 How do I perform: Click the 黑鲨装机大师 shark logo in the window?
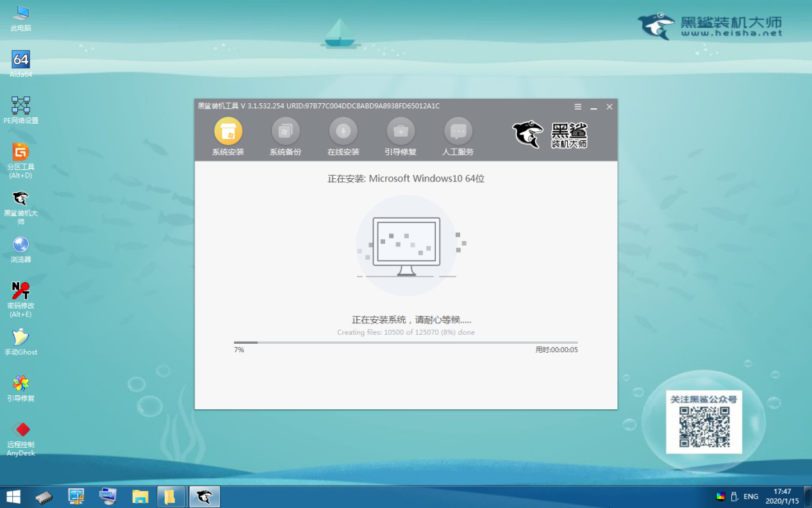(x=527, y=134)
